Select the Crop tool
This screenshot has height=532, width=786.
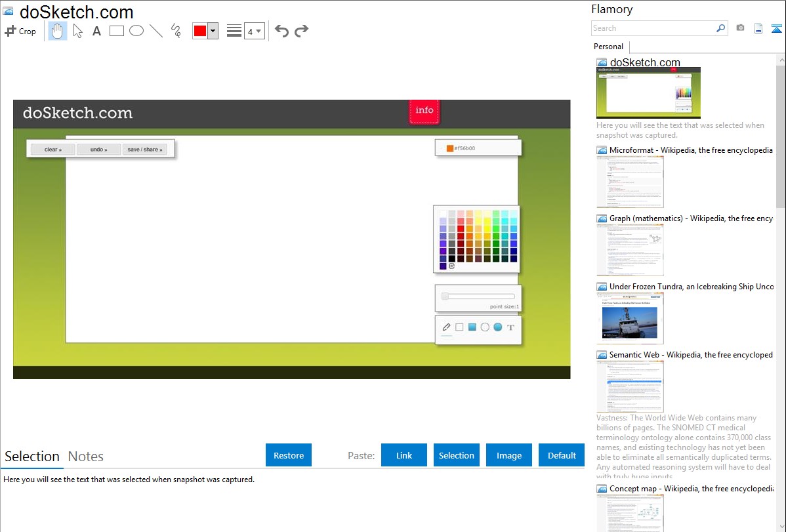[20, 31]
